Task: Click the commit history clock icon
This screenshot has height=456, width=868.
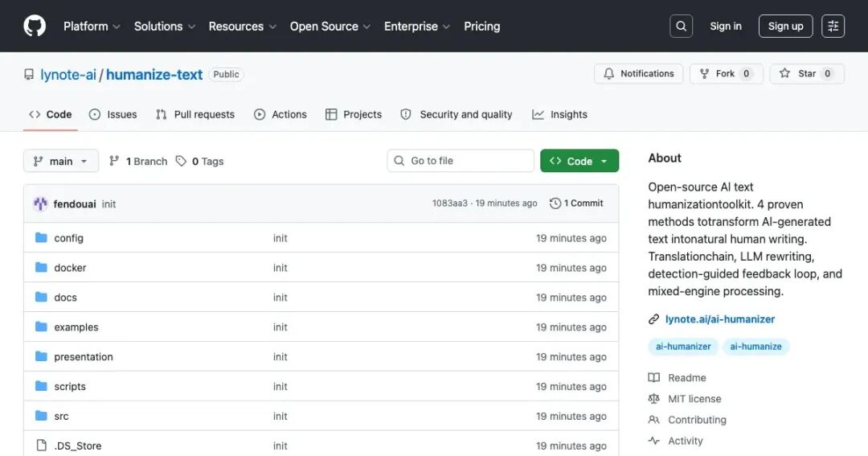Action: coord(555,203)
